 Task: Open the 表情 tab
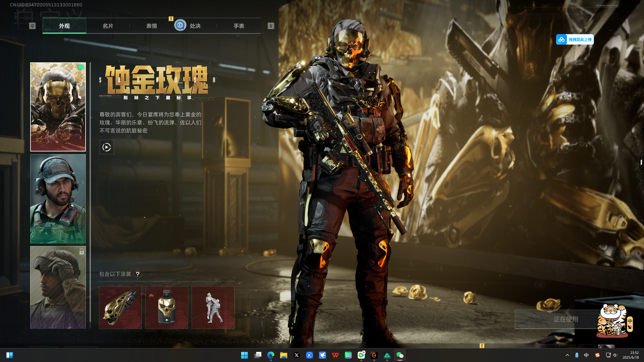coord(152,26)
